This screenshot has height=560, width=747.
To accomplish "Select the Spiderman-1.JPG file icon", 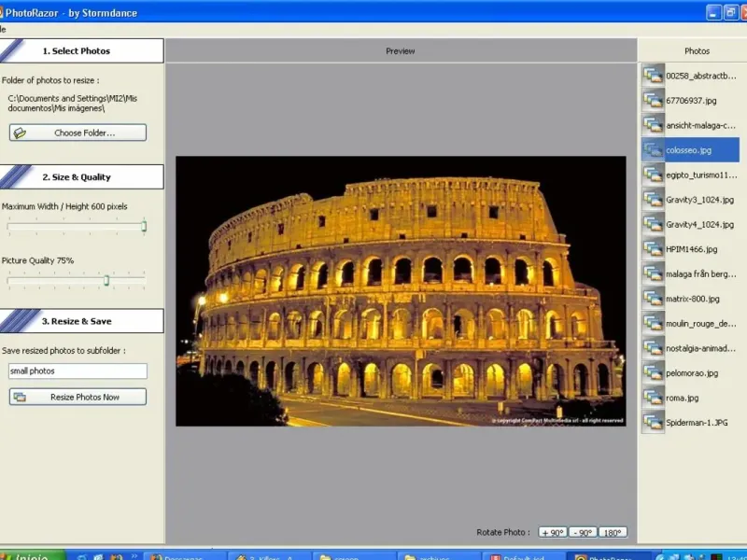I will point(653,423).
